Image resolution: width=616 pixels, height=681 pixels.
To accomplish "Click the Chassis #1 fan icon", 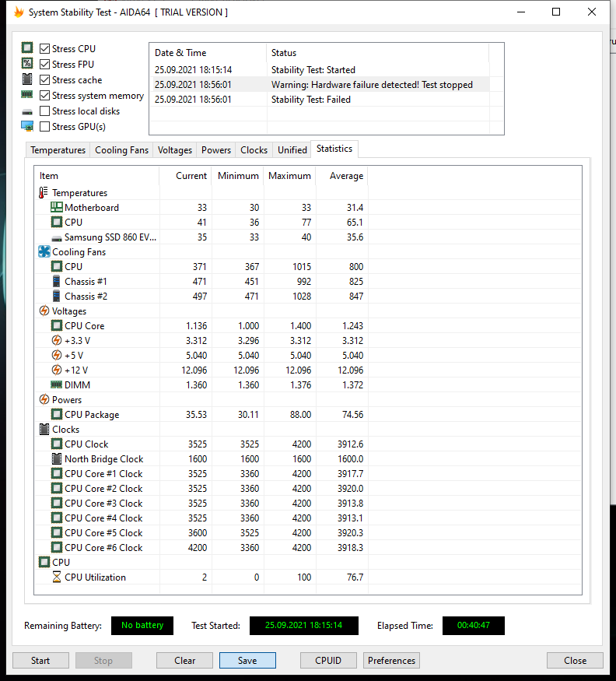I will pyautogui.click(x=57, y=282).
